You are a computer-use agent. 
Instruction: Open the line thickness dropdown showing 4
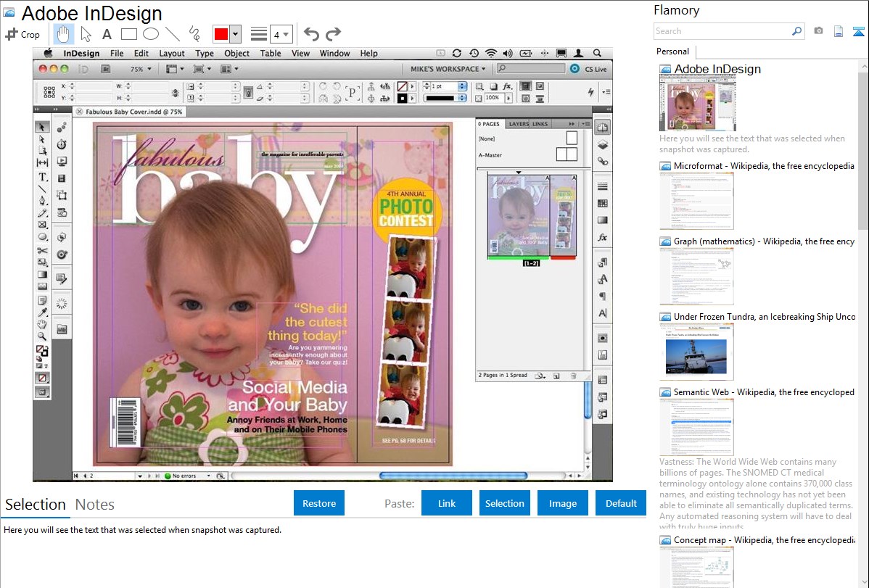coord(281,34)
